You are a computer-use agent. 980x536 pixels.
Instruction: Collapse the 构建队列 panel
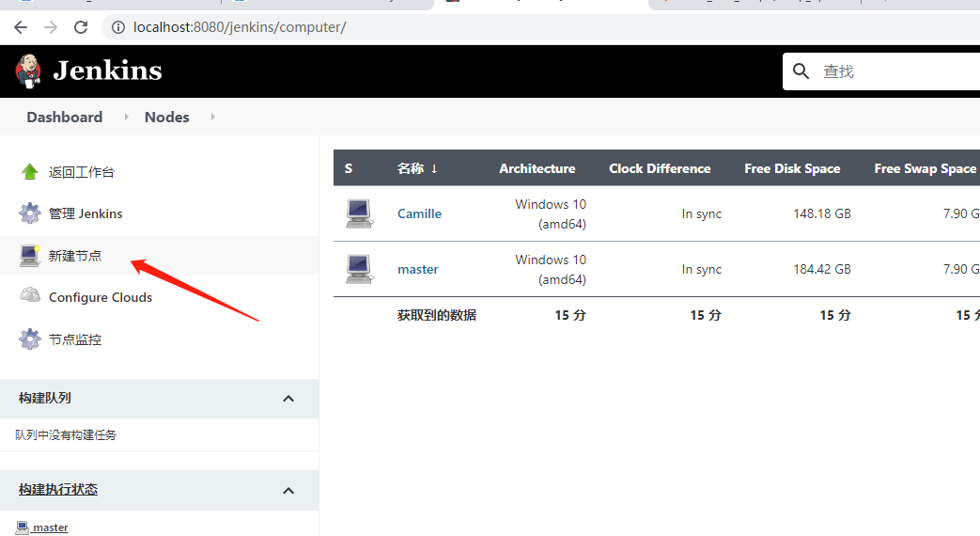[288, 399]
